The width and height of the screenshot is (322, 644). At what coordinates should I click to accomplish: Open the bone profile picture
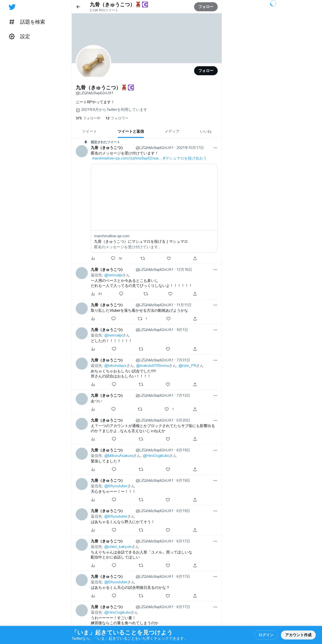93,63
